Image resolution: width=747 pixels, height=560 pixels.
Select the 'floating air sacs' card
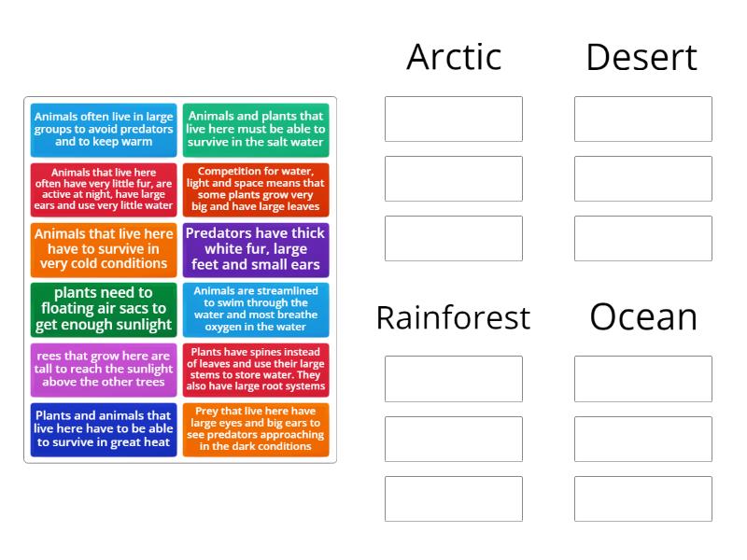(x=104, y=310)
